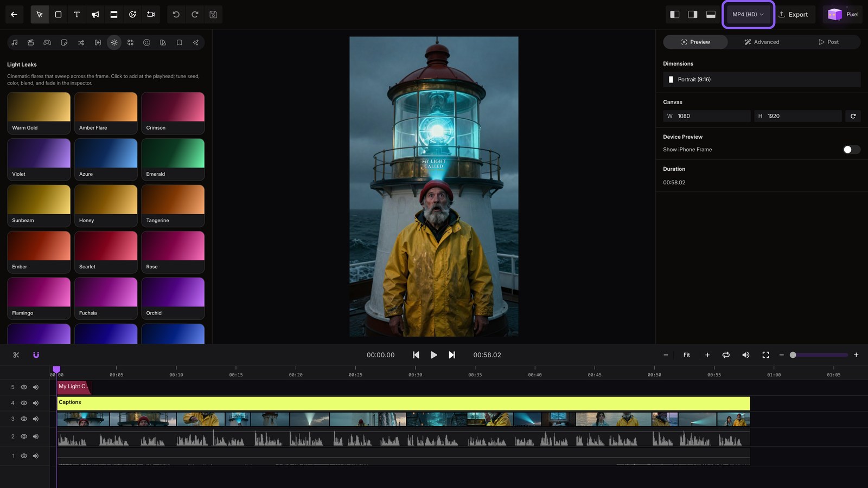Image resolution: width=868 pixels, height=488 pixels.
Task: Select the rectangle shape tool
Action: point(58,15)
